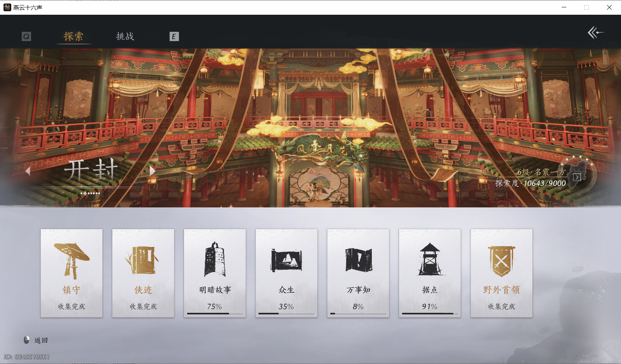The height and width of the screenshot is (364, 621).
Task: Open the 侠迹 card label
Action: point(143,290)
